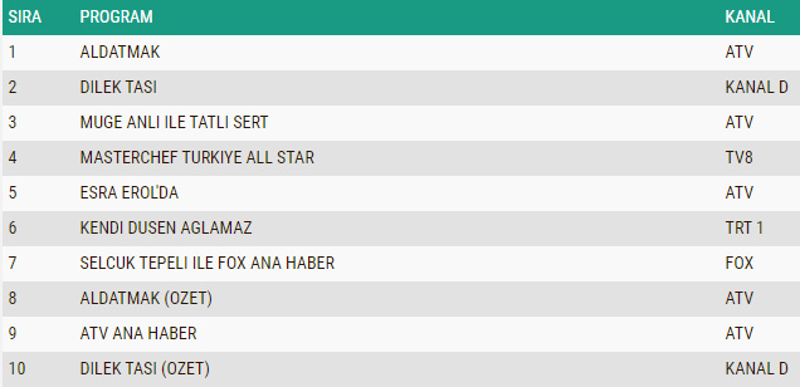Open SELCUK TEPELI ILE FOX ANA HABER
Viewport: 800px width, 387px height.
(207, 263)
